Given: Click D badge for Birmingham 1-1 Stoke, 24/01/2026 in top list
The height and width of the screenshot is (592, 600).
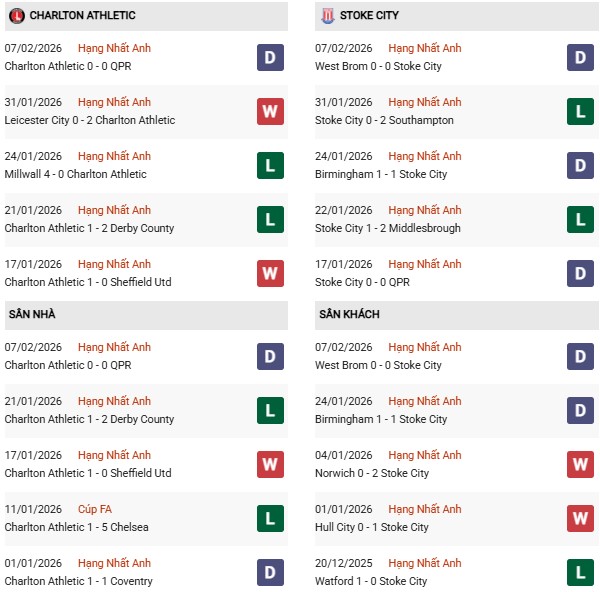Looking at the screenshot, I should [580, 165].
